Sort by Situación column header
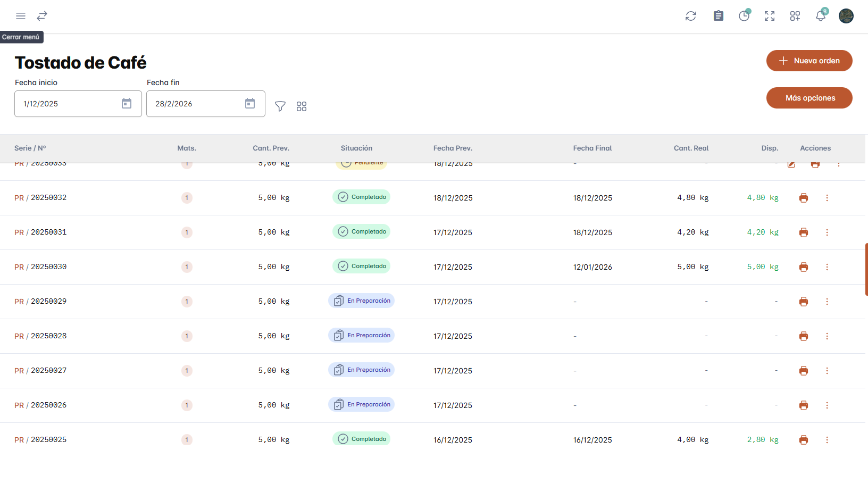Screen dimensions: 868x483 coord(356,148)
